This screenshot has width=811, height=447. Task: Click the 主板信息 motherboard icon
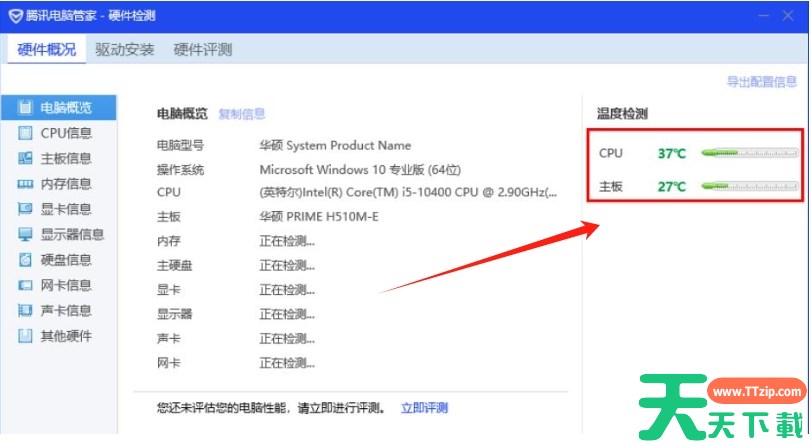[x=25, y=158]
